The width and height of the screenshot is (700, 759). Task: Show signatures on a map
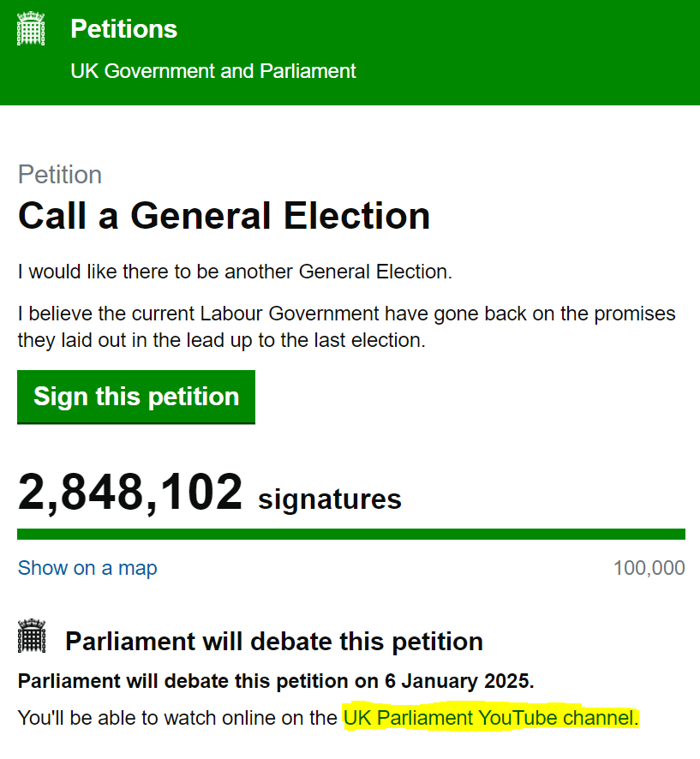tap(87, 568)
